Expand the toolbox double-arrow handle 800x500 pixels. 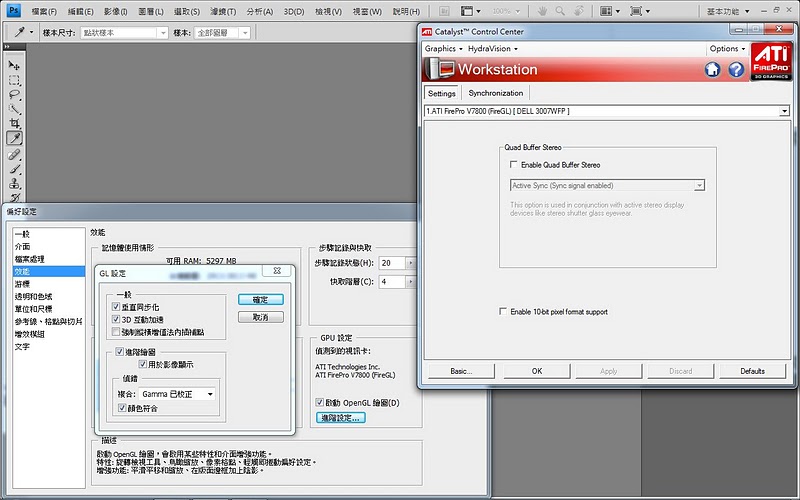(x=7, y=46)
